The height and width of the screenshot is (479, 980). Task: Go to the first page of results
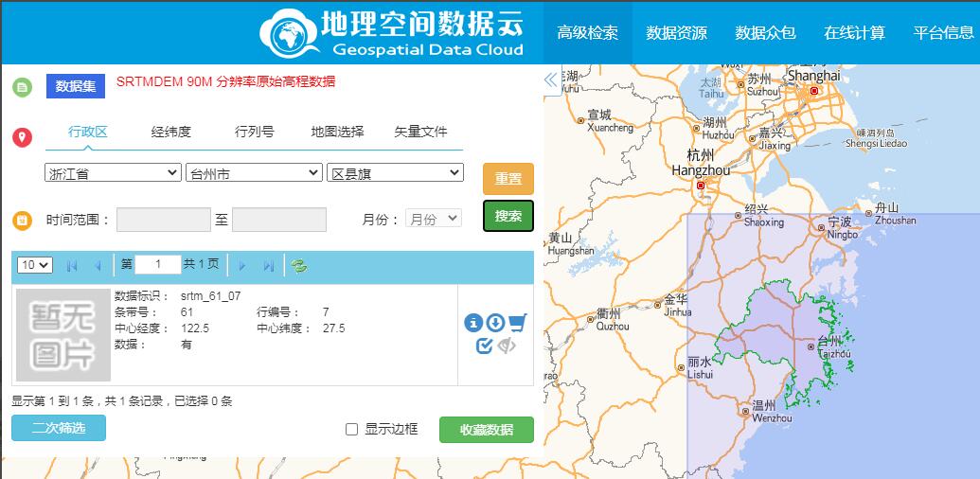[x=72, y=266]
